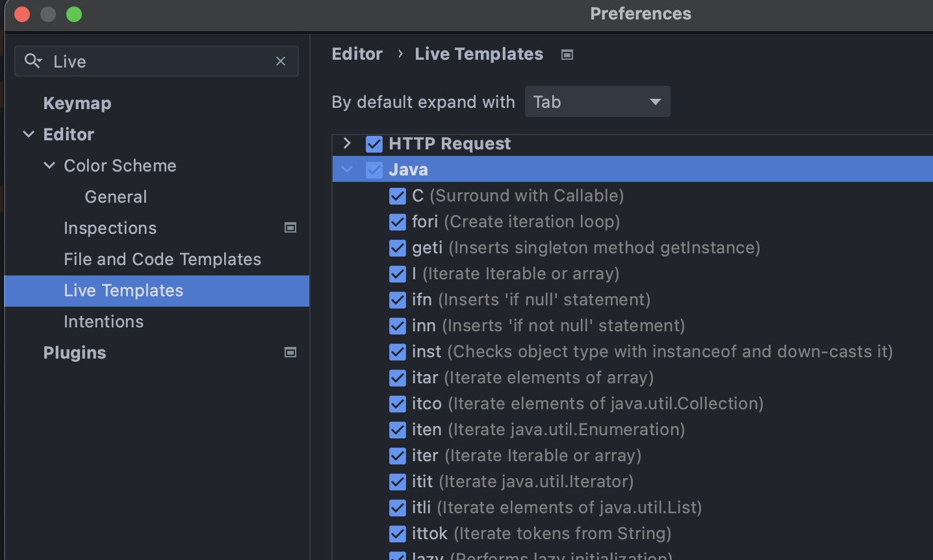Image resolution: width=933 pixels, height=560 pixels.
Task: Click the red close window button
Action: (22, 14)
